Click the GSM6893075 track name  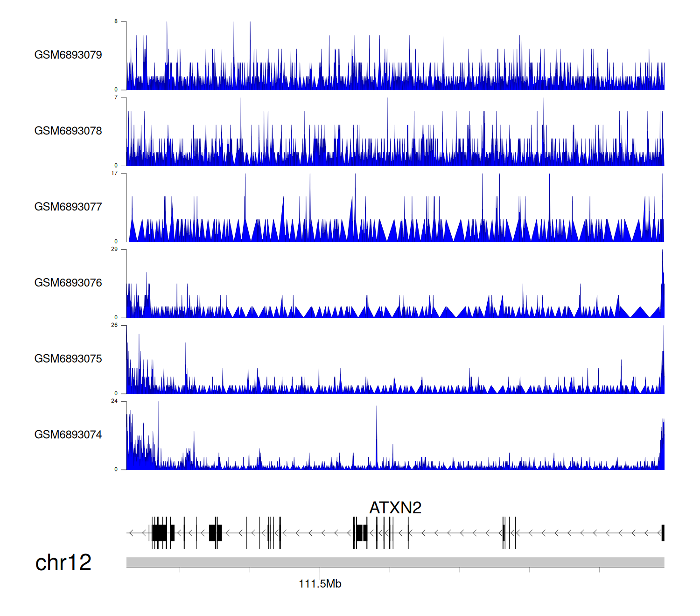coord(68,359)
